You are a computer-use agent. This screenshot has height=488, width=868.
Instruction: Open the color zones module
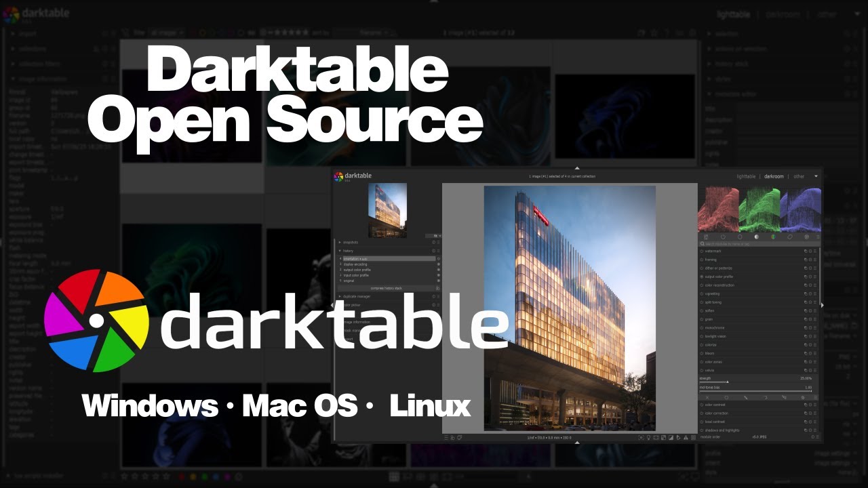758,362
